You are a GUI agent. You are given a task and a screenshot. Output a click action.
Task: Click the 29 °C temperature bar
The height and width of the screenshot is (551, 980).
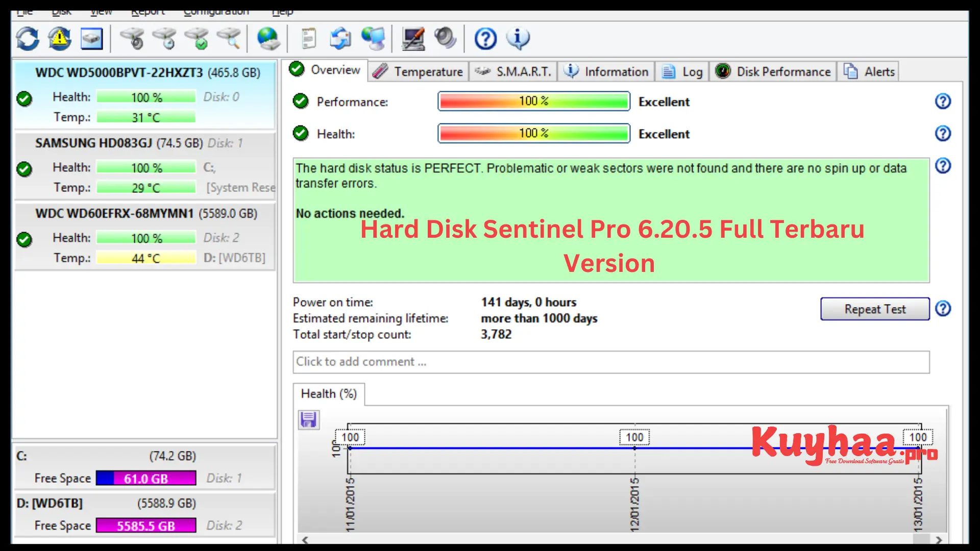click(x=146, y=188)
